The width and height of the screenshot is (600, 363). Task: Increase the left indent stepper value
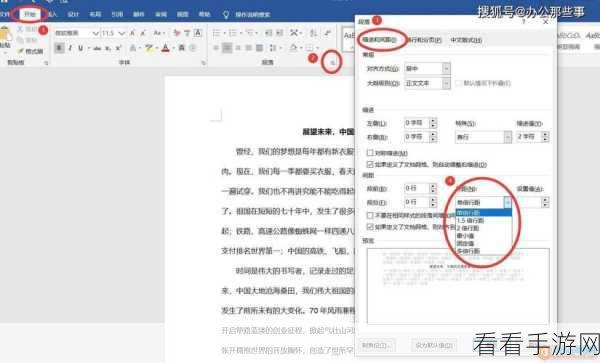click(x=433, y=120)
